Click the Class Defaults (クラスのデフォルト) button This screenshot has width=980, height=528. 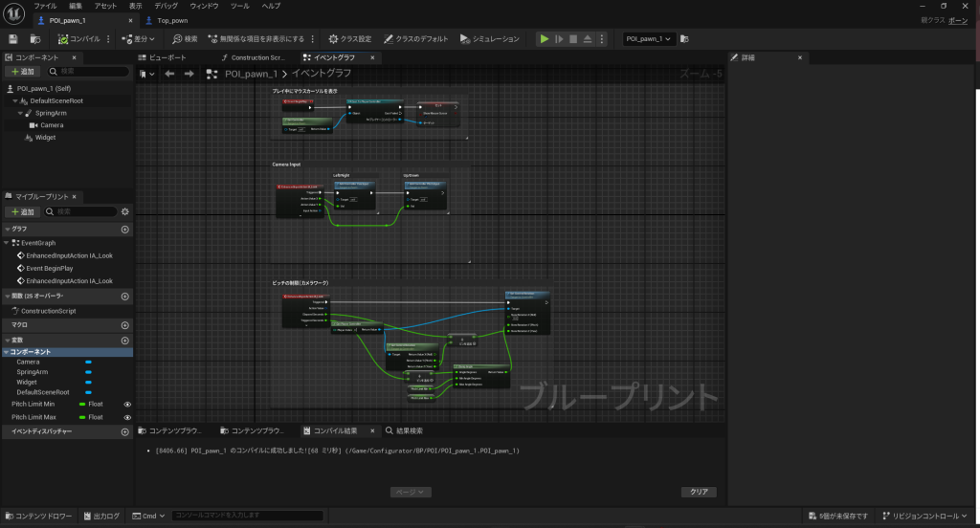click(416, 39)
